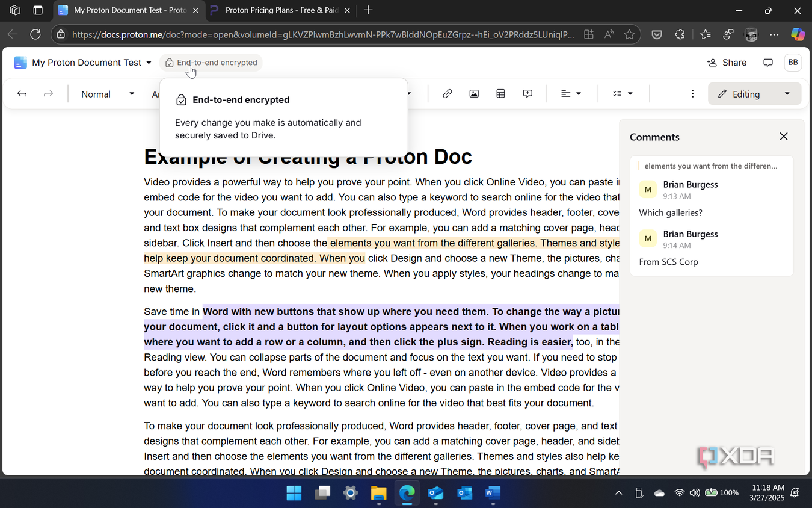This screenshot has width=812, height=508.
Task: Open the clock and date flyout
Action: click(768, 493)
